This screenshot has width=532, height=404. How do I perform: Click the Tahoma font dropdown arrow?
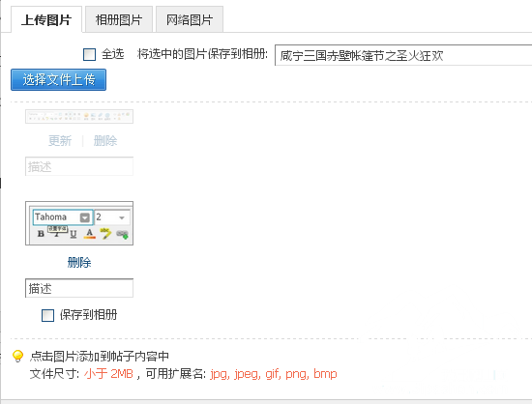click(84, 217)
